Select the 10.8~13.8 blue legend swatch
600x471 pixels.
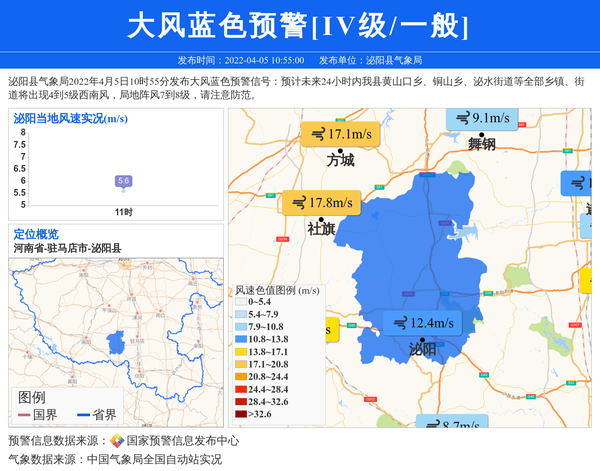(241, 340)
